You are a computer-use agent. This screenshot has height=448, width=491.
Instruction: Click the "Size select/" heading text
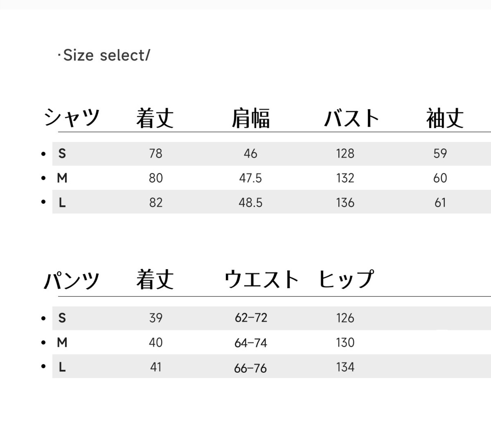(104, 55)
